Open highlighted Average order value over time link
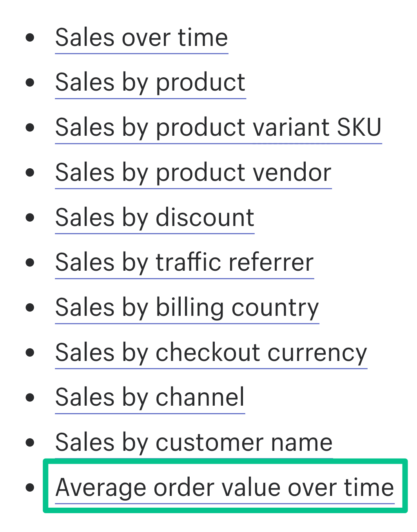The width and height of the screenshot is (417, 532). (x=225, y=488)
